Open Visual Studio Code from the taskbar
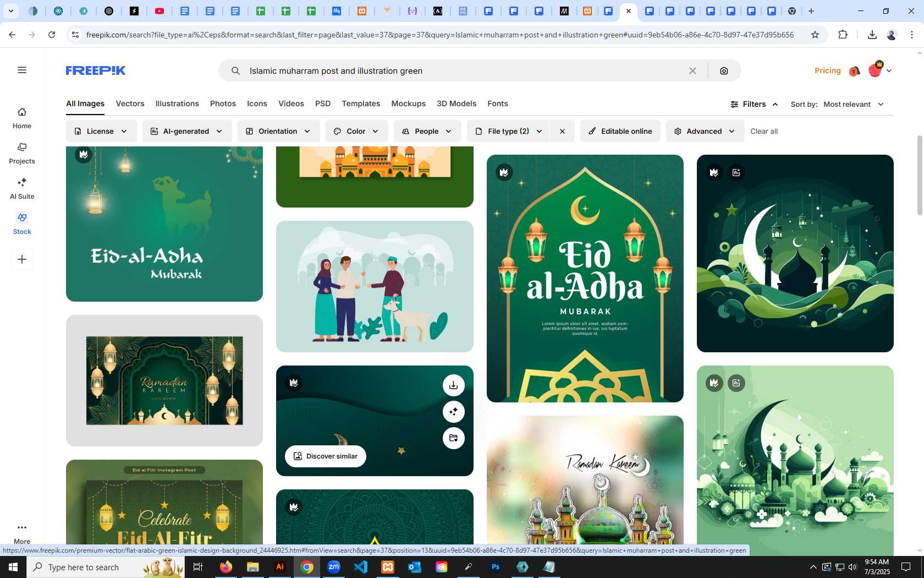924x578 pixels. pyautogui.click(x=361, y=567)
